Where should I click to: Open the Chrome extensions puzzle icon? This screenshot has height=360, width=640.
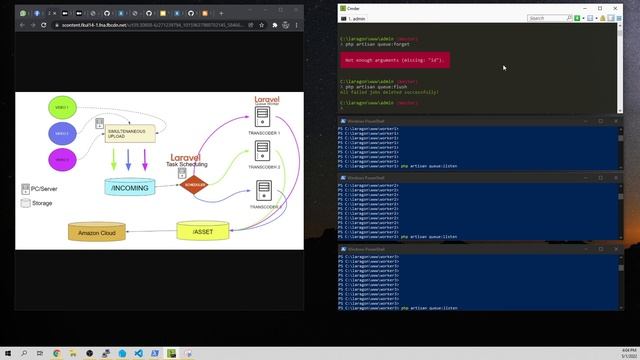pyautogui.click(x=275, y=25)
